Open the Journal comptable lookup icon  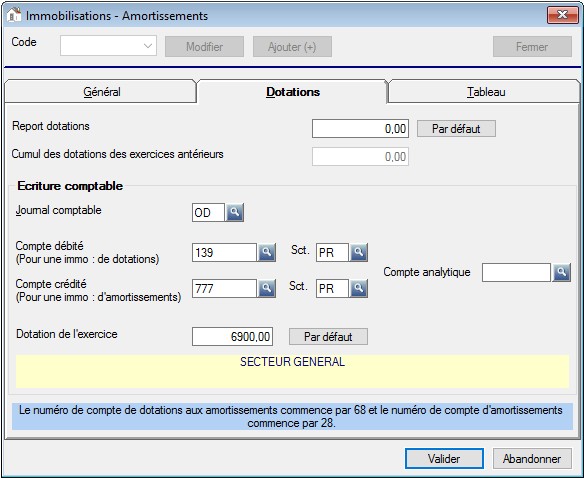(235, 212)
